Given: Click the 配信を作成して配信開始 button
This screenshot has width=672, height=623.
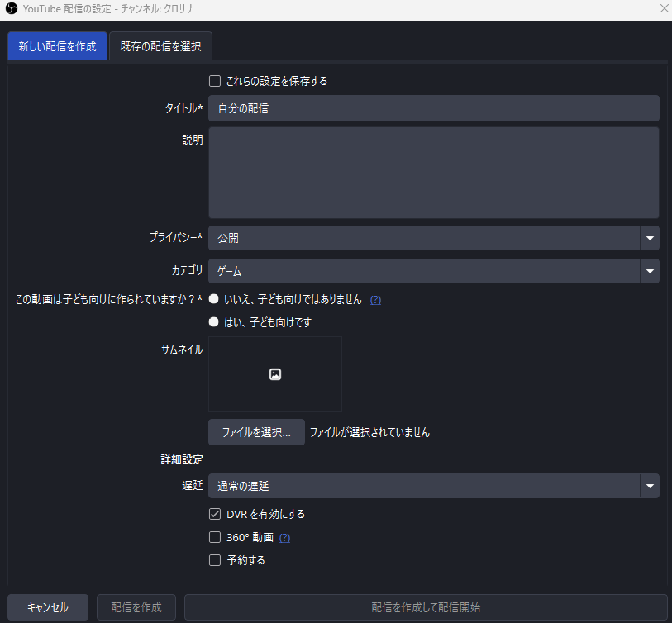Looking at the screenshot, I should point(426,607).
